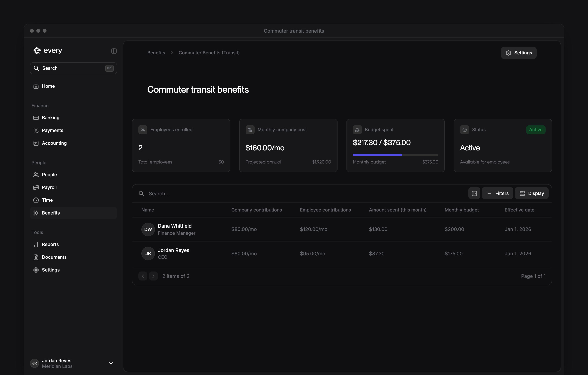
Task: Click the green Active status badge
Action: pyautogui.click(x=536, y=130)
